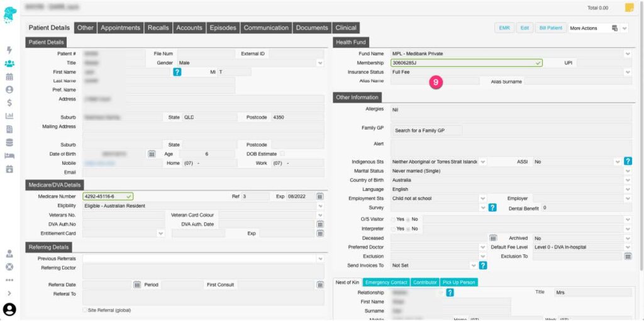644x321 pixels.
Task: Click into the Medicare Number field
Action: click(108, 196)
